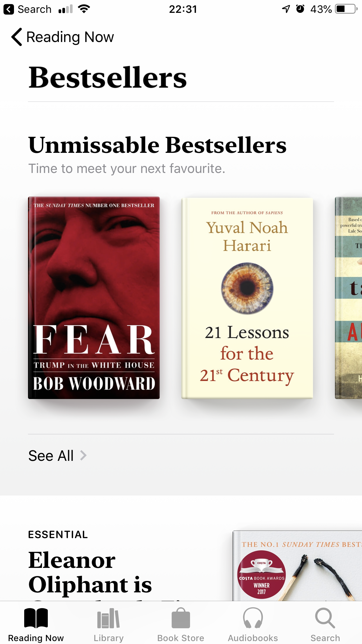Tap the battery icon in status bar
Image resolution: width=362 pixels, height=644 pixels.
coord(346,9)
